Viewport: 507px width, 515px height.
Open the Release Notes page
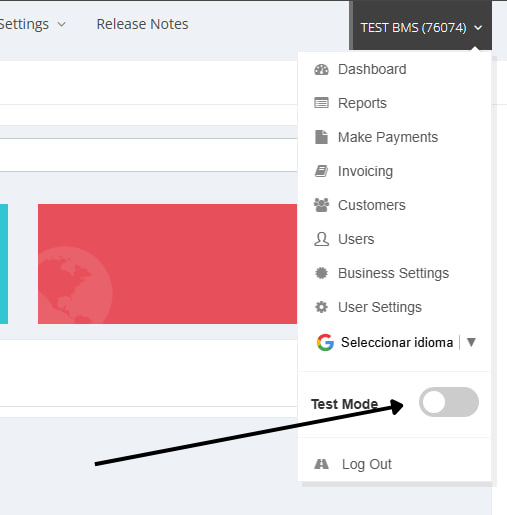click(x=142, y=24)
